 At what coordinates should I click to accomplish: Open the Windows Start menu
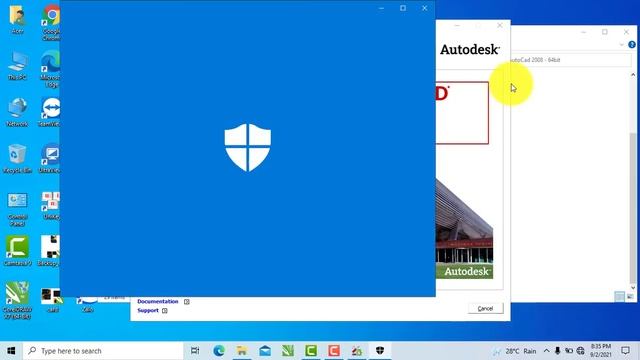(x=11, y=351)
